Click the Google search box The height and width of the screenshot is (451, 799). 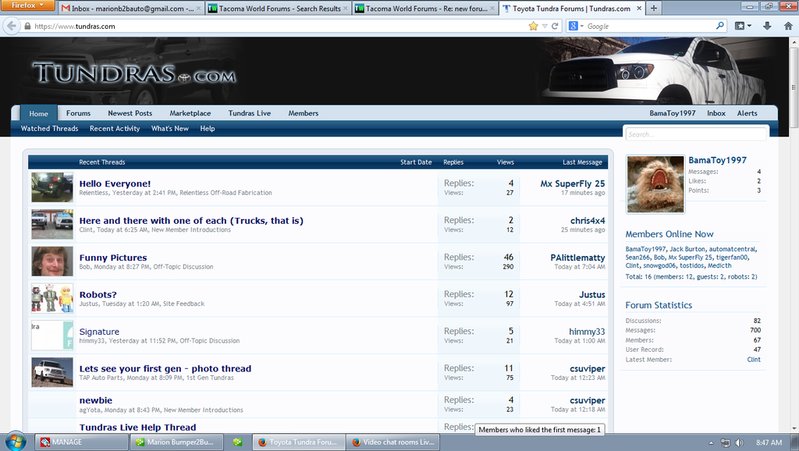(x=649, y=26)
